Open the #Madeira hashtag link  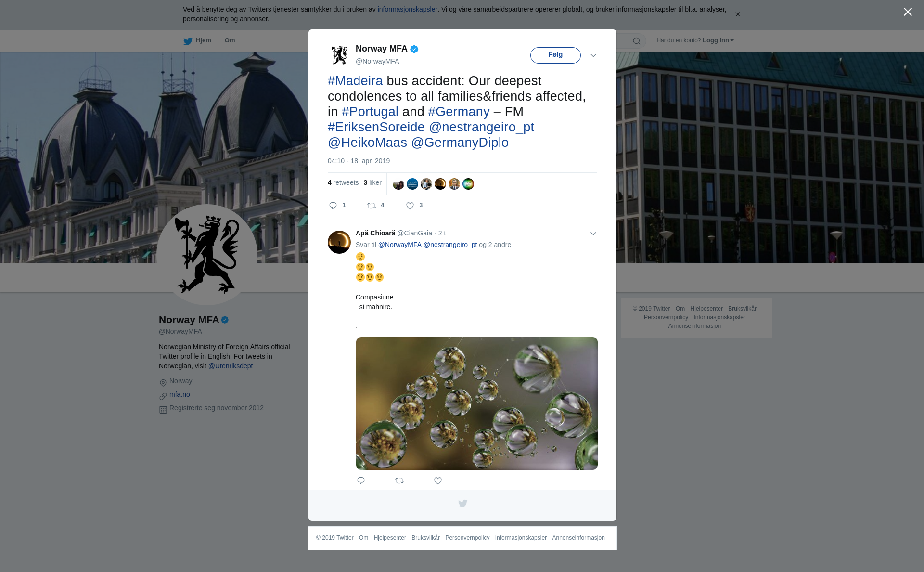pos(355,81)
